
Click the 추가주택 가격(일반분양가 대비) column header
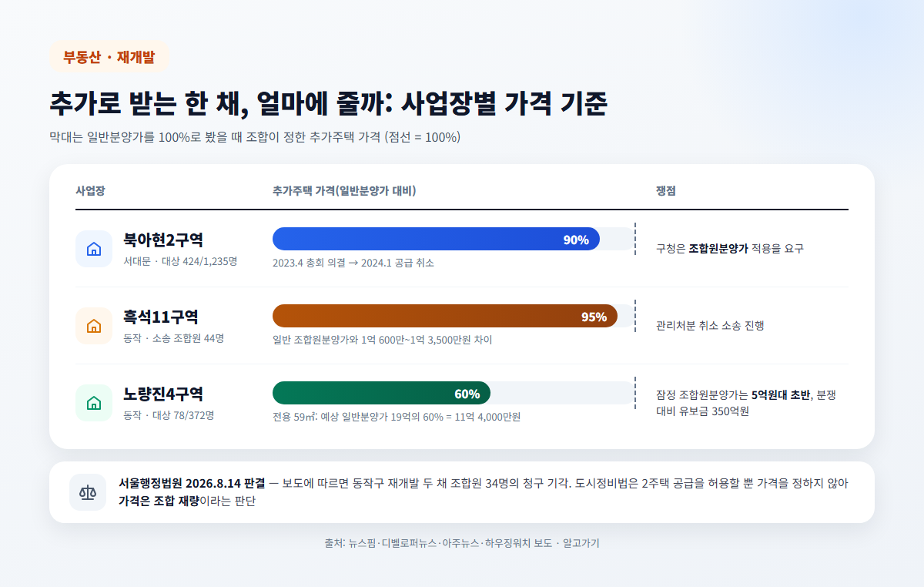[x=344, y=191]
